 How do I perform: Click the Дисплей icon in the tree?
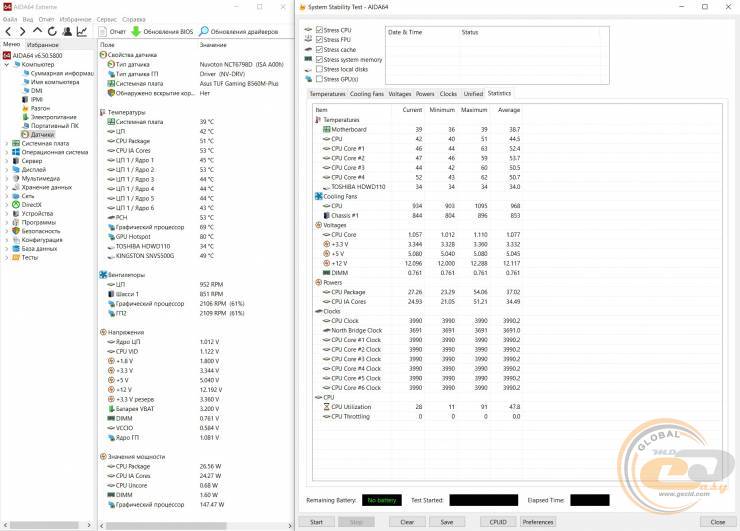click(x=16, y=169)
